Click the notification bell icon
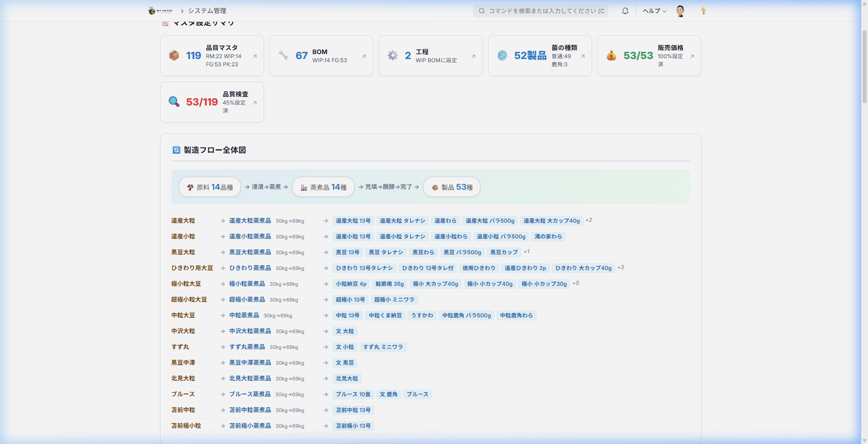Screen dimensions: 868x444 [625, 11]
